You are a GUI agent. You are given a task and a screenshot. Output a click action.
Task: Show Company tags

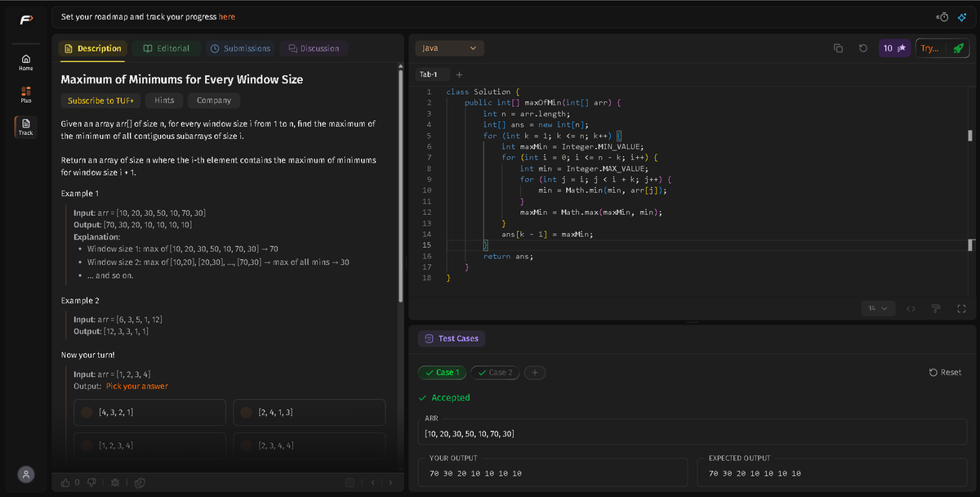coord(214,101)
